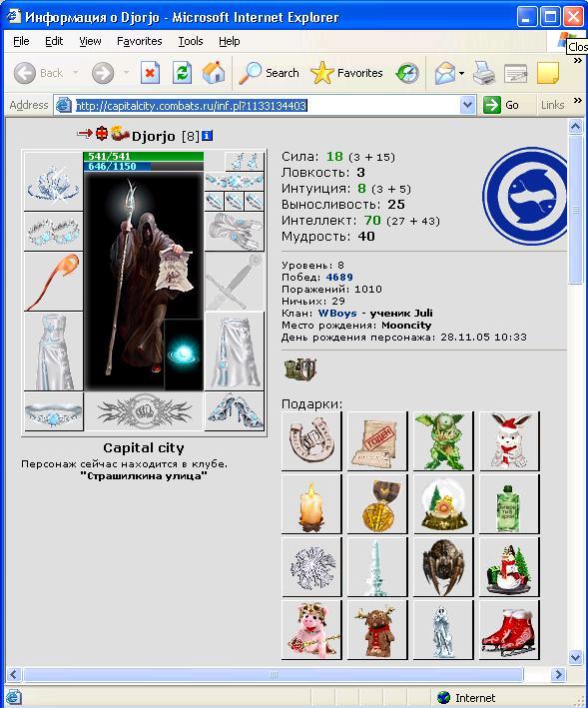This screenshot has width=588, height=708.
Task: Click the crystal high-heel shoes slot
Action: pyautogui.click(x=235, y=411)
